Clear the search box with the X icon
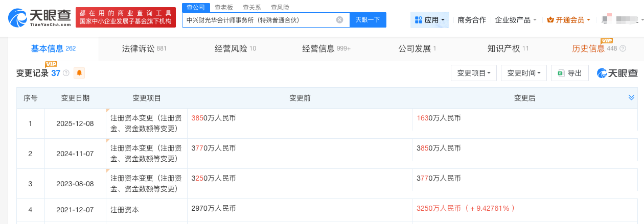Viewport: 644px width, 224px height. tap(339, 20)
